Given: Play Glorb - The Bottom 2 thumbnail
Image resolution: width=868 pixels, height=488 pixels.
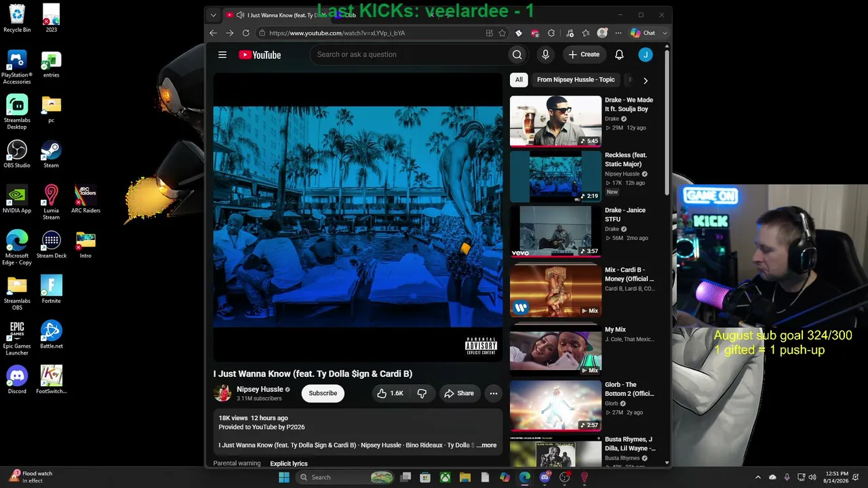Looking at the screenshot, I should [x=555, y=406].
